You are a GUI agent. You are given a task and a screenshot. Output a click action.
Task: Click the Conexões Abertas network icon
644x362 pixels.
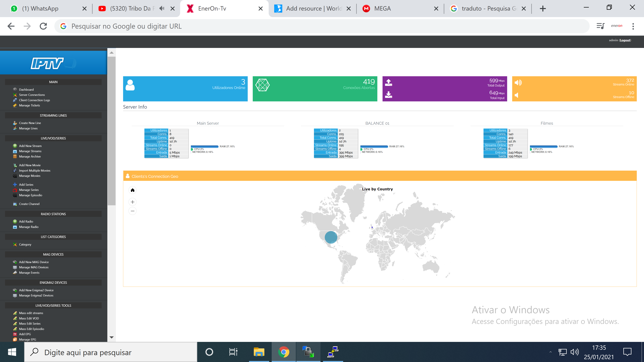pyautogui.click(x=262, y=85)
